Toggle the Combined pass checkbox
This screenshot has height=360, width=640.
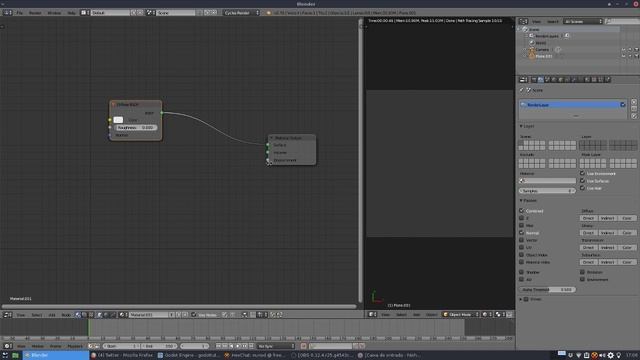tap(522, 211)
